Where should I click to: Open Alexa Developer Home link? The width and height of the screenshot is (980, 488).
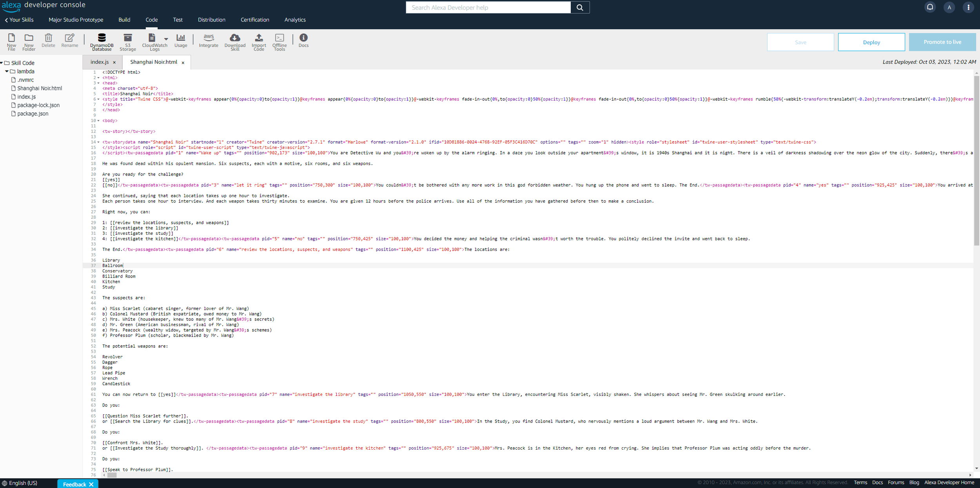[x=949, y=483]
